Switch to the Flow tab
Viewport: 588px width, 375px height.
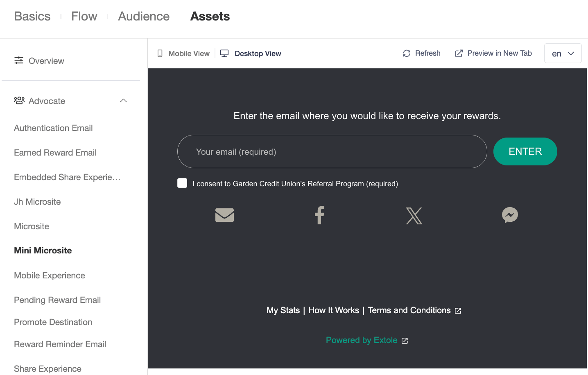point(84,16)
